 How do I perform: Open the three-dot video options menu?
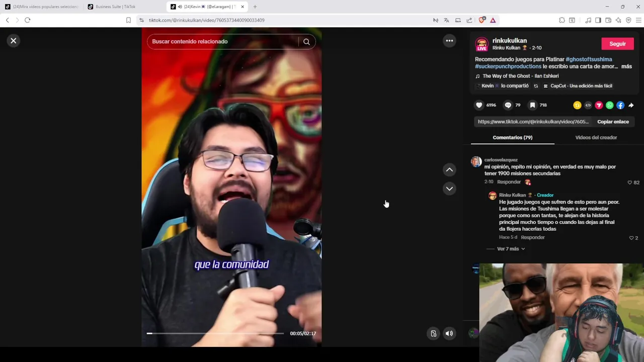pos(449,41)
